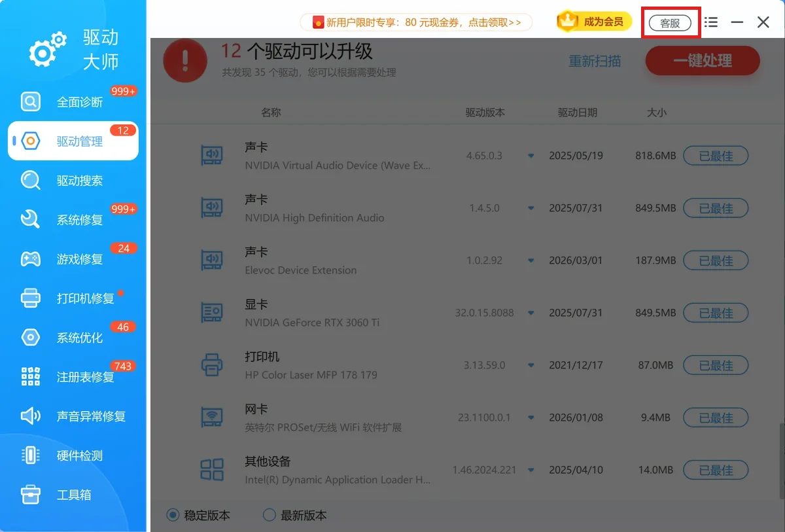Click sound card icon for NVIDIA High Definition Audio

click(211, 208)
